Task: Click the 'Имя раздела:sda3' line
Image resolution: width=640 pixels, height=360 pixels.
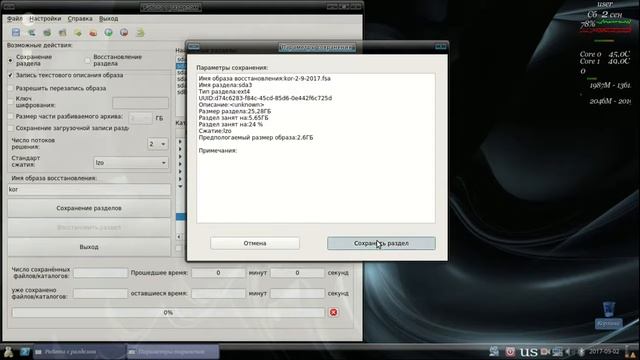Action: 225,85
